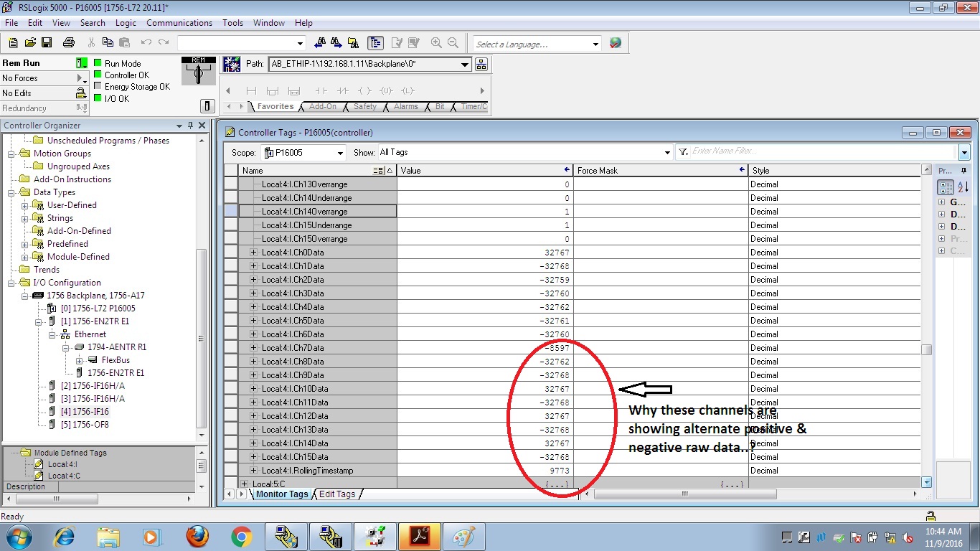Zoom in with magnifier plus icon
Screen dimensions: 980x551
pyautogui.click(x=436, y=43)
